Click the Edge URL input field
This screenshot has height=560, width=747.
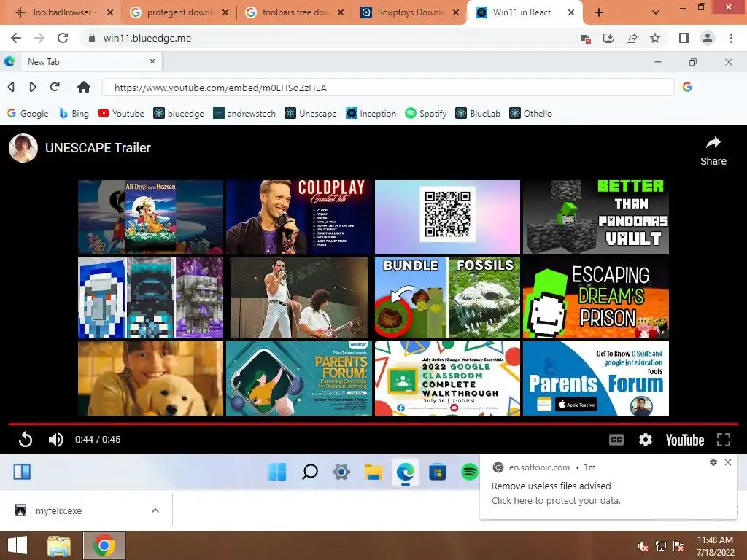(388, 87)
